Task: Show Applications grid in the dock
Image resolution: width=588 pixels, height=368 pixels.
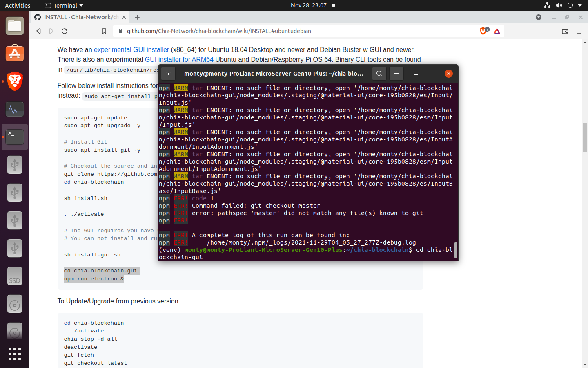Action: 15,354
